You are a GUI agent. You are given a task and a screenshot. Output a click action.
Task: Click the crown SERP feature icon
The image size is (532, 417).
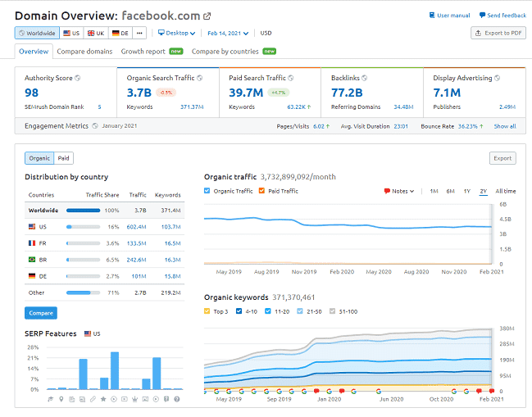(134, 399)
